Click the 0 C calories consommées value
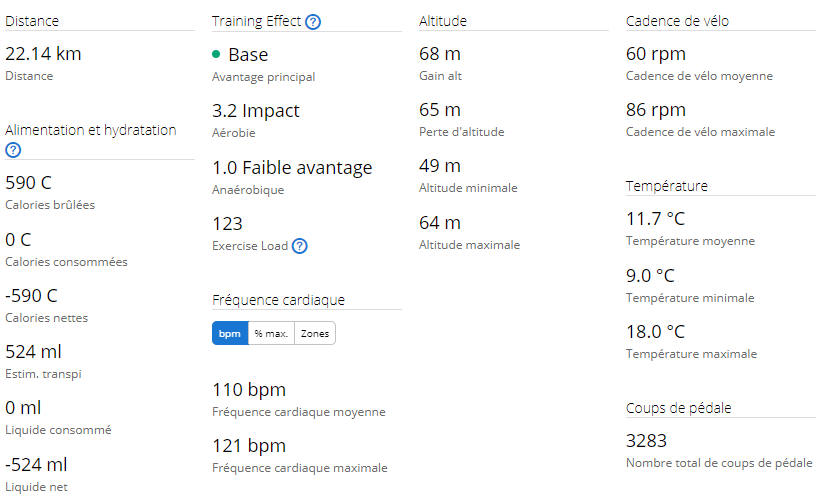 pos(18,240)
